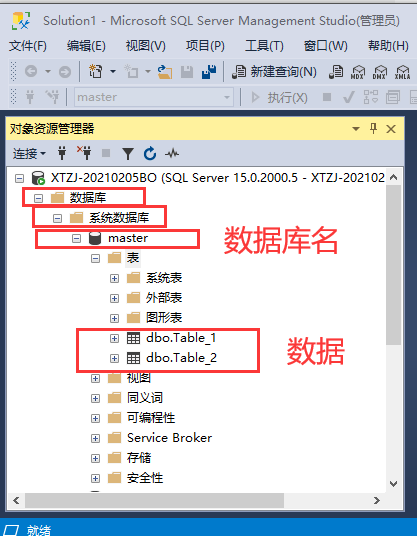This screenshot has width=417, height=536.
Task: Click the New Query (新建查询) toolbar button
Action: pos(274,72)
